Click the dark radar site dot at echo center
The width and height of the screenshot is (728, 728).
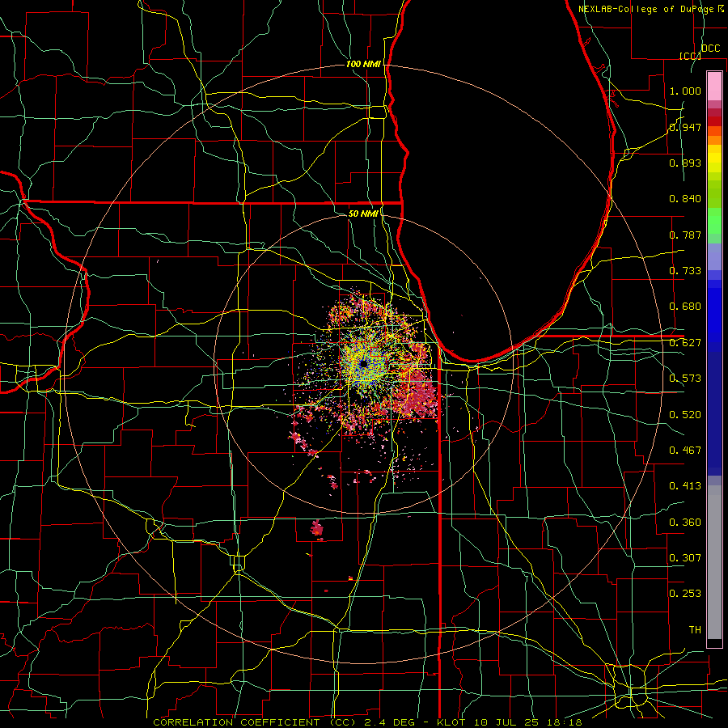click(364, 363)
